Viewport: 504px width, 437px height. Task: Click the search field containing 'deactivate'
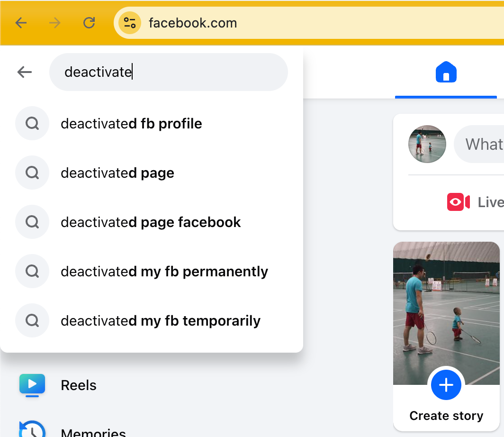click(169, 72)
